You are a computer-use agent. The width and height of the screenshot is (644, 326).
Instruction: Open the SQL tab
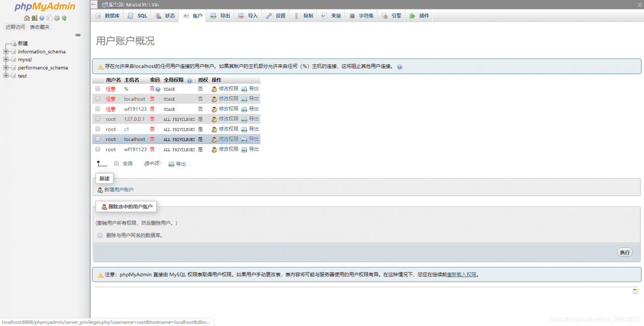(138, 16)
